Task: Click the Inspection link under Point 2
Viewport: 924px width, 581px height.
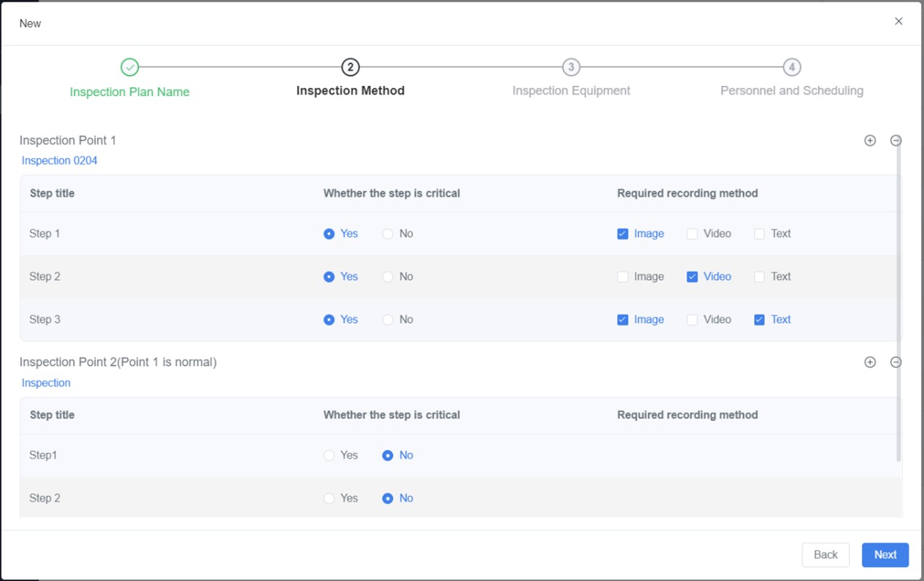Action: [x=46, y=382]
